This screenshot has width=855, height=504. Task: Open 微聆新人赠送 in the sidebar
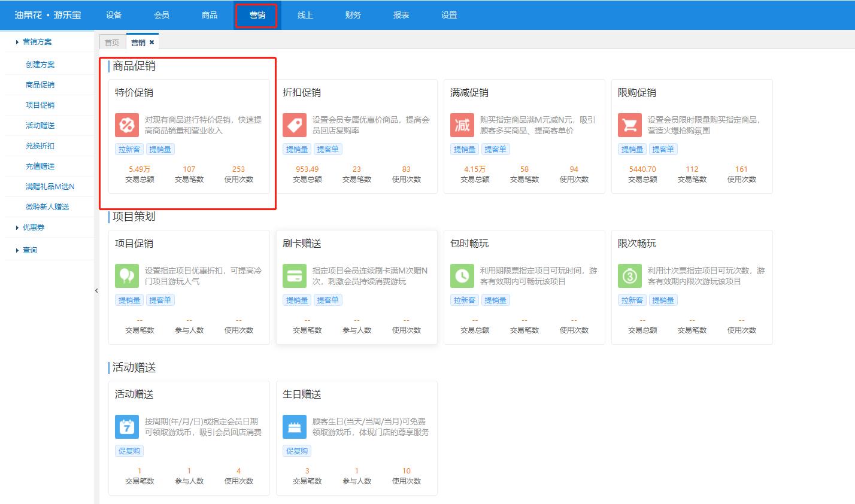tap(47, 207)
